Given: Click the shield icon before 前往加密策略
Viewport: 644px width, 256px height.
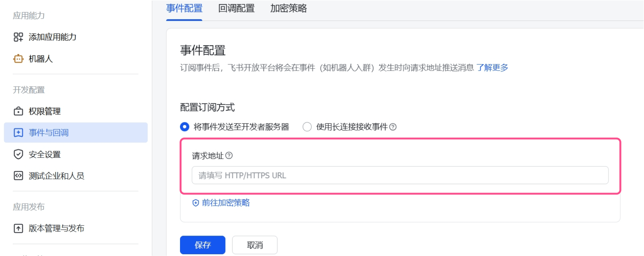Looking at the screenshot, I should 196,203.
